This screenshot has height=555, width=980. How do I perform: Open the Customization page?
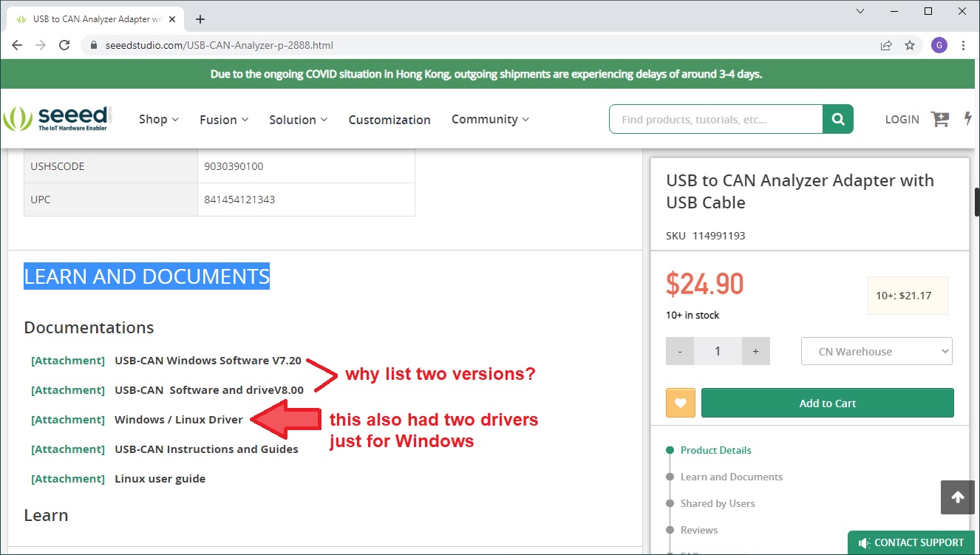389,120
